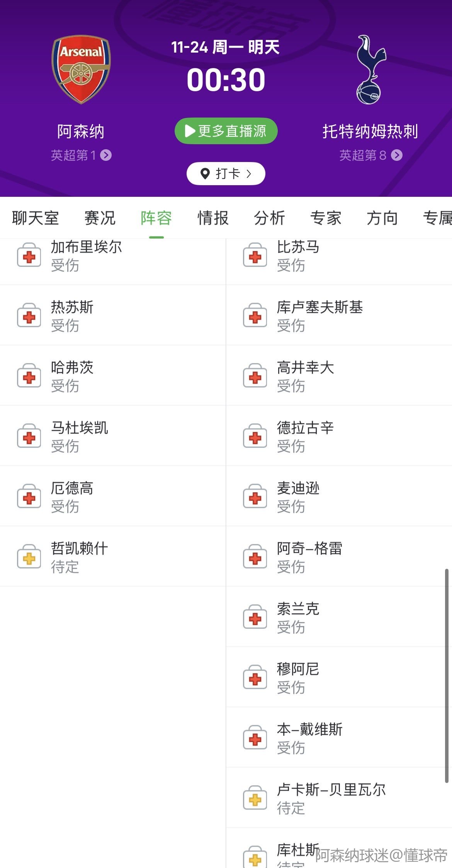The height and width of the screenshot is (868, 452).
Task: Tap the Tottenham Hotspur crest
Action: click(x=370, y=70)
